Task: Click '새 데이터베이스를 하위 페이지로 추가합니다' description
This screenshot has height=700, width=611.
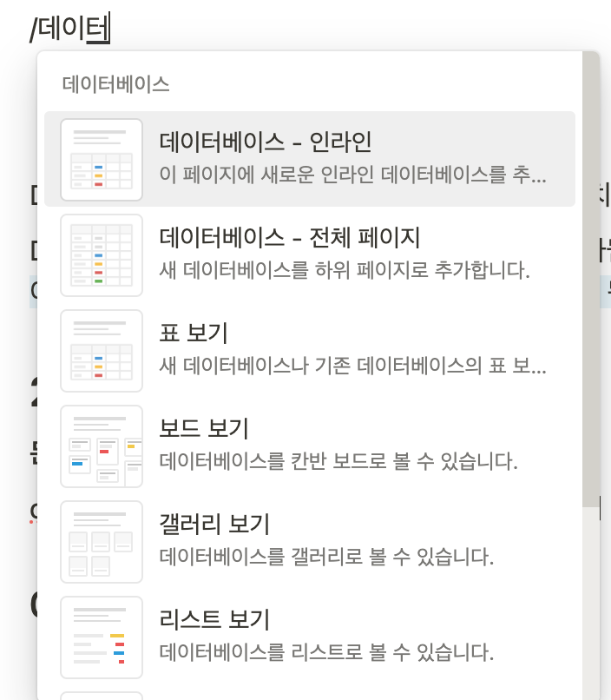Action: tap(345, 269)
